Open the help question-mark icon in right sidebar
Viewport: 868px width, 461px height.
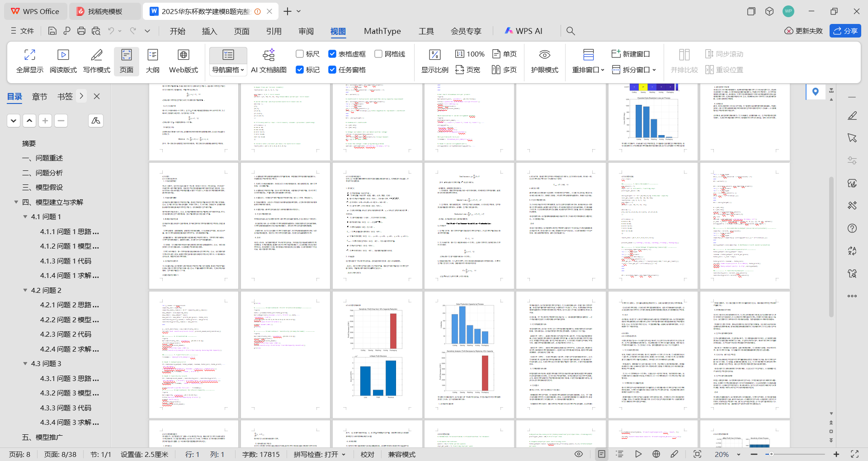pyautogui.click(x=852, y=228)
